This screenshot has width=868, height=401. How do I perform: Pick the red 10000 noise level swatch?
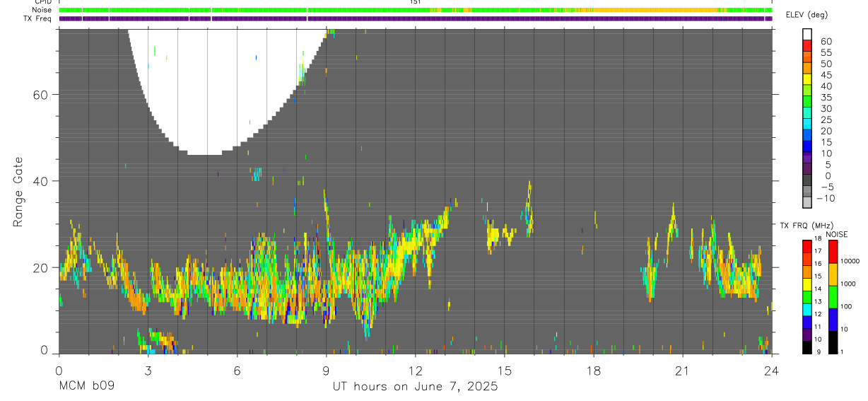[x=833, y=252]
